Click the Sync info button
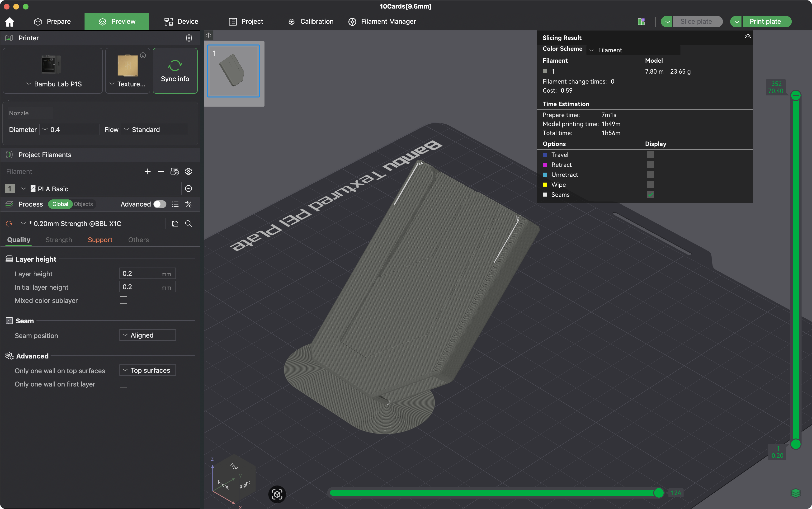Screen dimensions: 812x509 tap(175, 71)
